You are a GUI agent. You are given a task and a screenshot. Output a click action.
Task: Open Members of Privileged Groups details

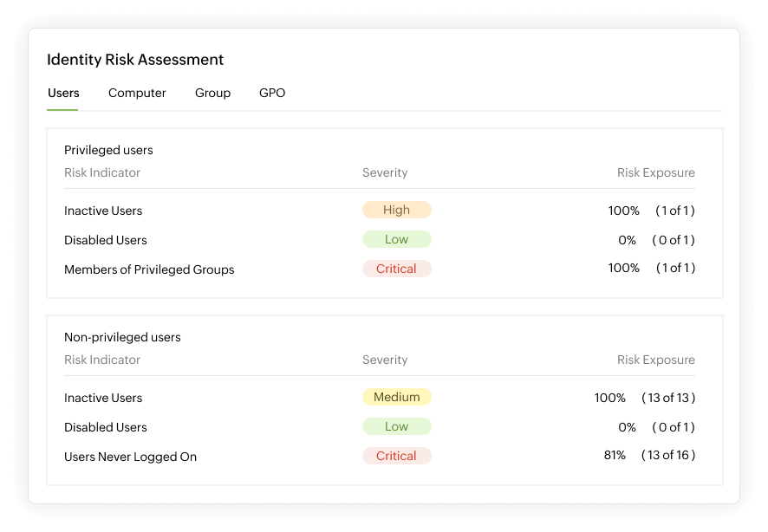pos(149,269)
